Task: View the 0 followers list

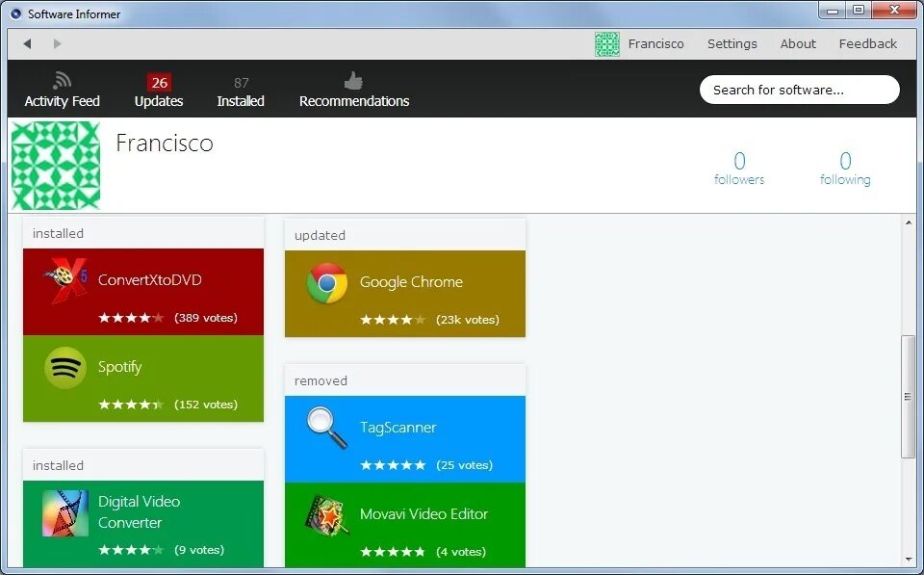Action: pos(739,169)
